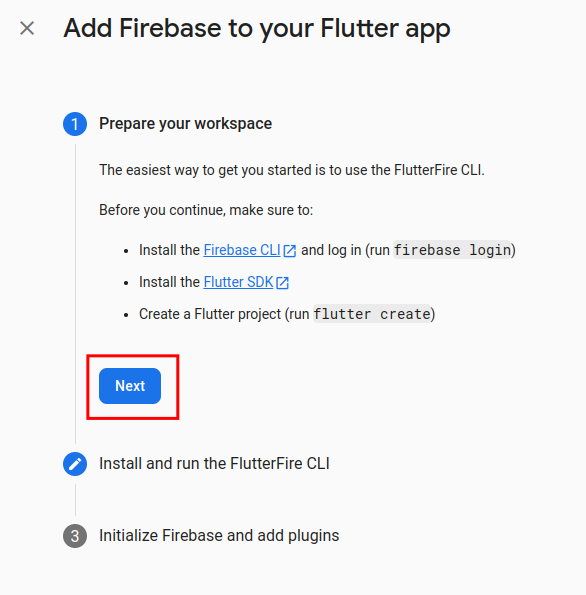Click the Next button
586x595 pixels.
click(130, 386)
